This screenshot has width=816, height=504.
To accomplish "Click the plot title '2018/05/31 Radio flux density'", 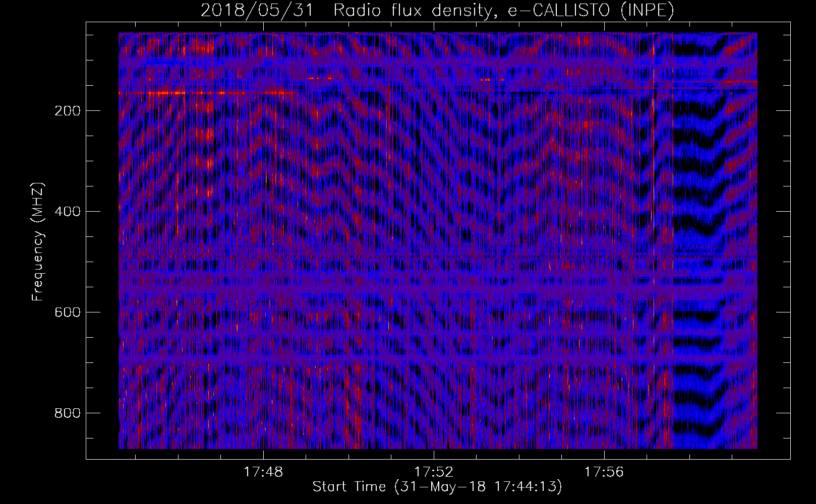I will tap(437, 10).
